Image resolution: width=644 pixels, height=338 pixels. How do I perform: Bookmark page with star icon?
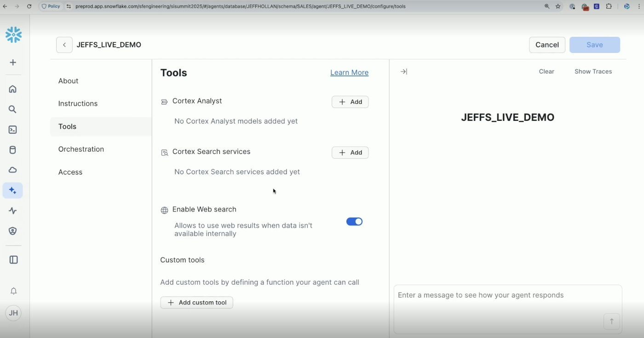tap(558, 6)
